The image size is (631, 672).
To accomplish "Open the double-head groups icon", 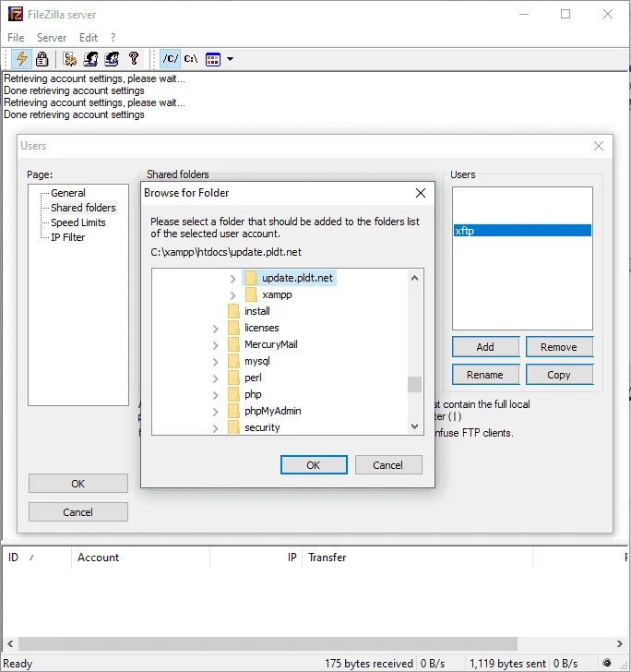I will [x=112, y=59].
